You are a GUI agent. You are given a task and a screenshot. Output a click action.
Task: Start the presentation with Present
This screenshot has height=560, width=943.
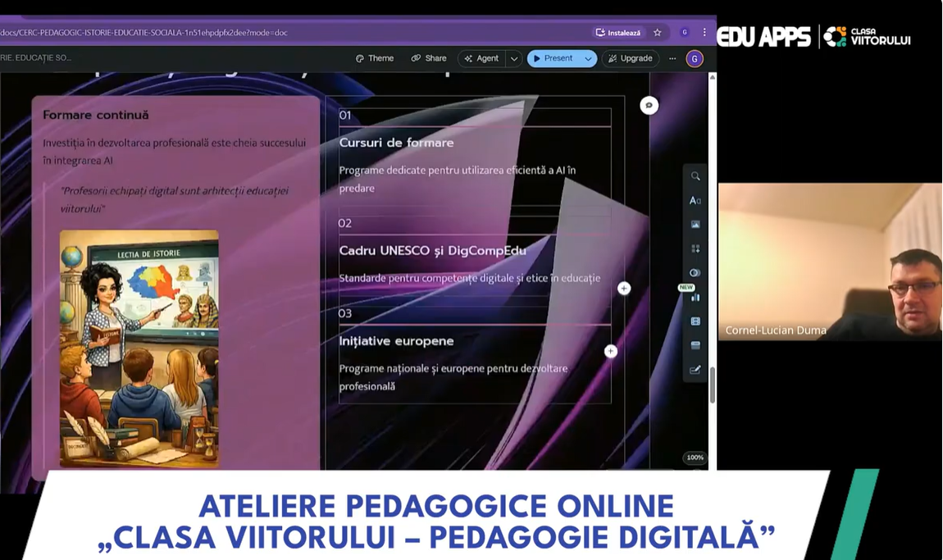[553, 58]
